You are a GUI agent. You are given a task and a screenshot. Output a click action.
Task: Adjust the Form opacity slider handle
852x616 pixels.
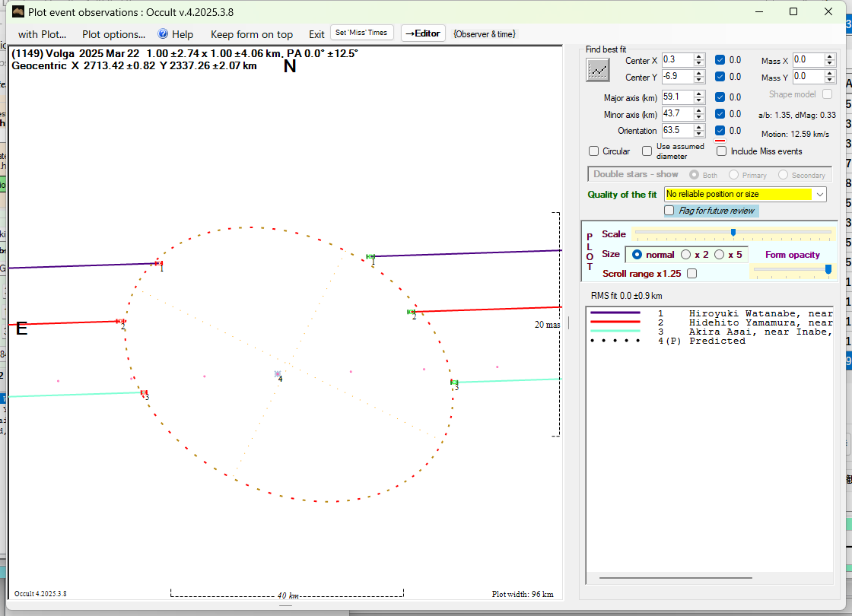point(828,268)
